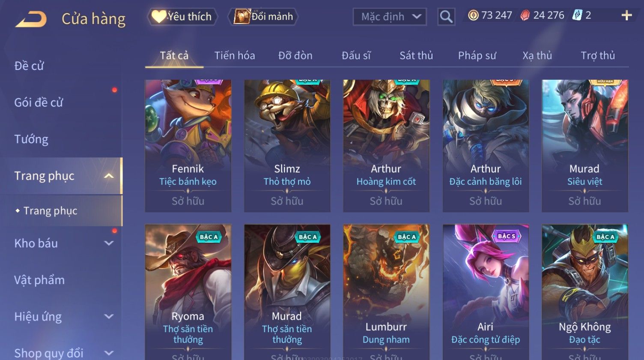Viewport: 644px width, 360px height.
Task: Click the gold coin currency icon
Action: pos(473,16)
